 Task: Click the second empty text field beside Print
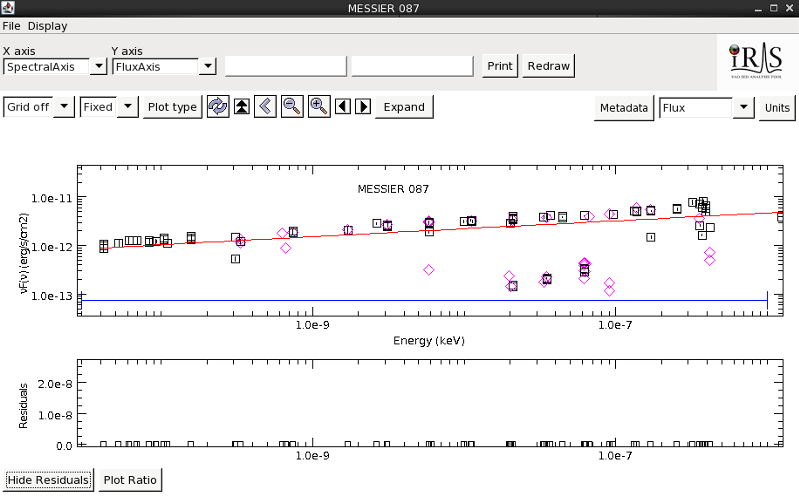click(412, 66)
